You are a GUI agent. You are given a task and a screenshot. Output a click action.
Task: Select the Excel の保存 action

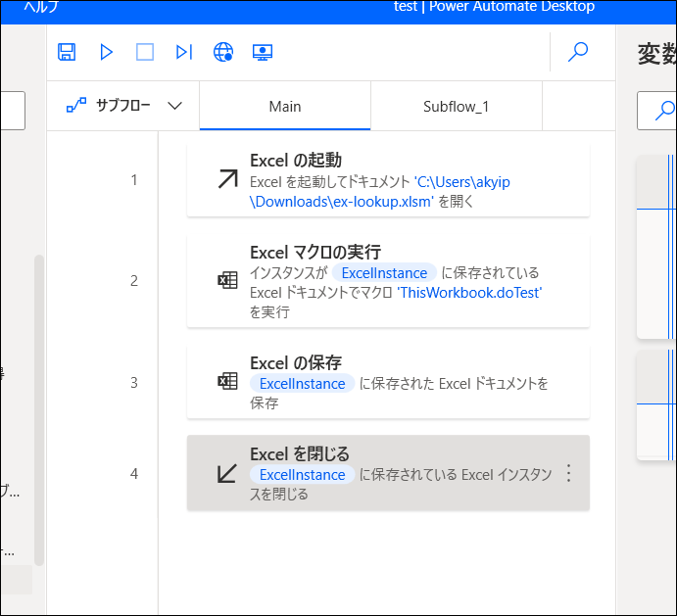pos(388,383)
